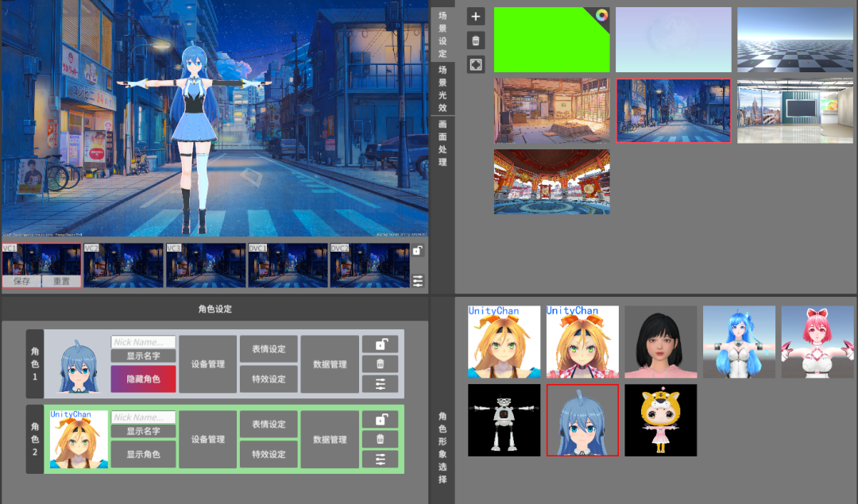Open character 2 sliders settings icon
Image resolution: width=858 pixels, height=504 pixels.
[x=380, y=460]
